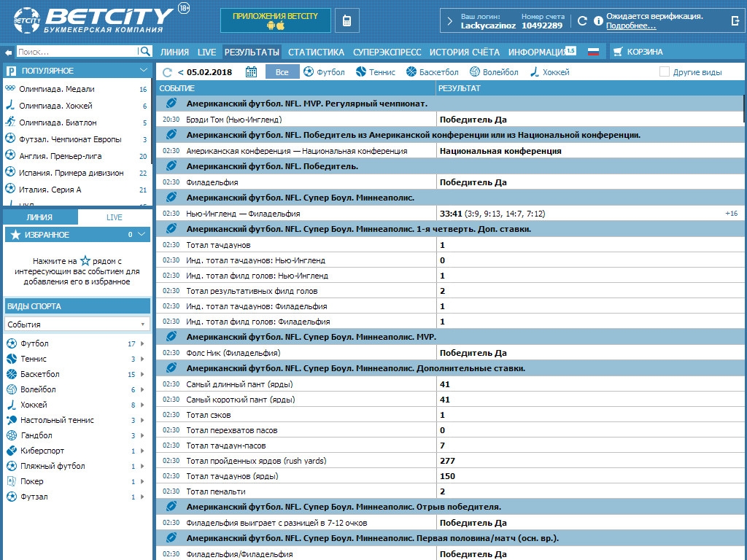Image resolution: width=747 pixels, height=560 pixels.
Task: Open Англия. Премьер-лига from popular list
Action: pos(61,156)
